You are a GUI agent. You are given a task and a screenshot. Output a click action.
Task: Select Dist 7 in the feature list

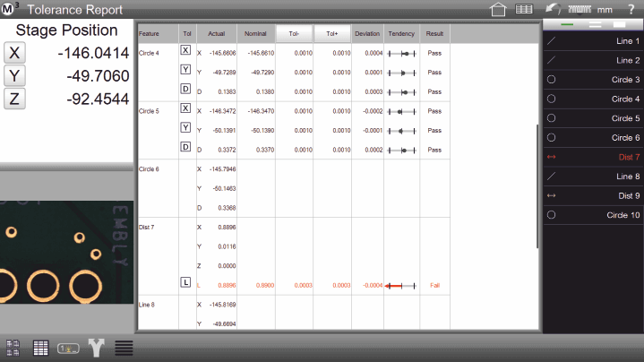pos(593,157)
